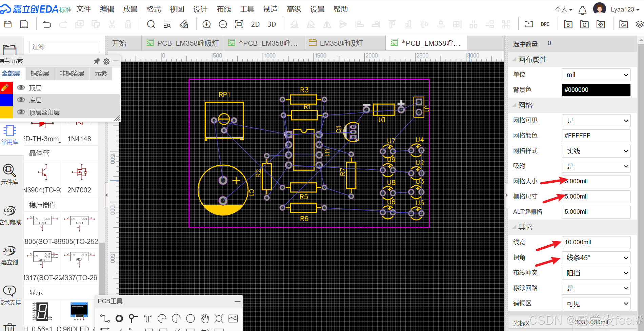Image resolution: width=644 pixels, height=331 pixels.
Task: Open the routing conflict (布线冲突) dropdown
Action: (596, 273)
